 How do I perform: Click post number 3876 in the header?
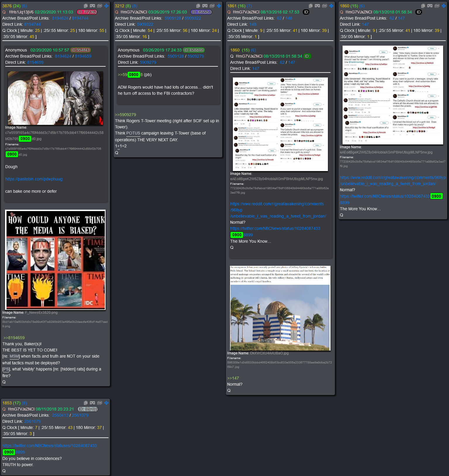click(7, 6)
